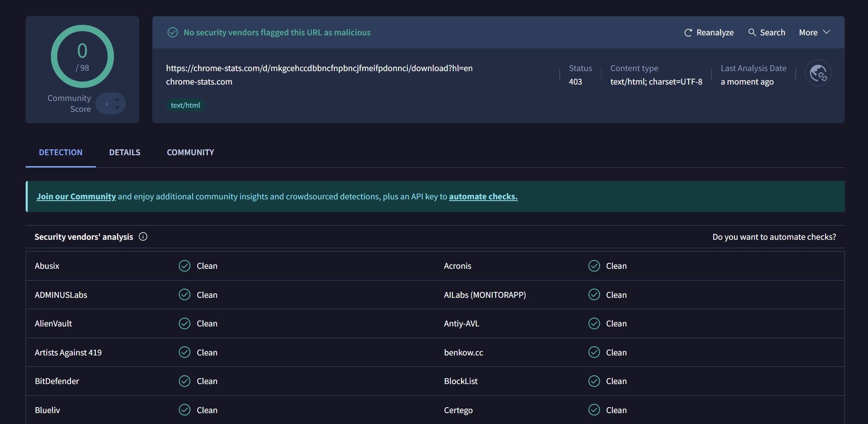The height and width of the screenshot is (424, 868).
Task: Click the Search magnifier icon
Action: pos(752,32)
